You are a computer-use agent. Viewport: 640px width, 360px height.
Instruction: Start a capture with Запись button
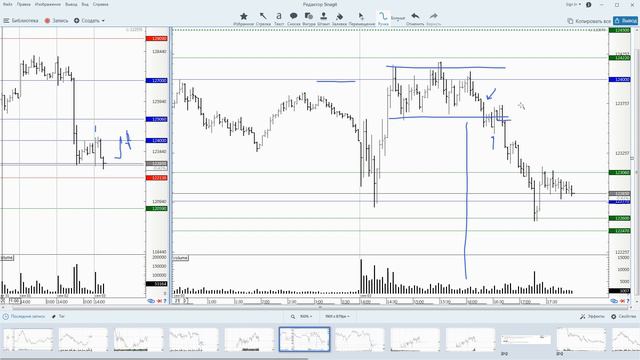click(56, 20)
